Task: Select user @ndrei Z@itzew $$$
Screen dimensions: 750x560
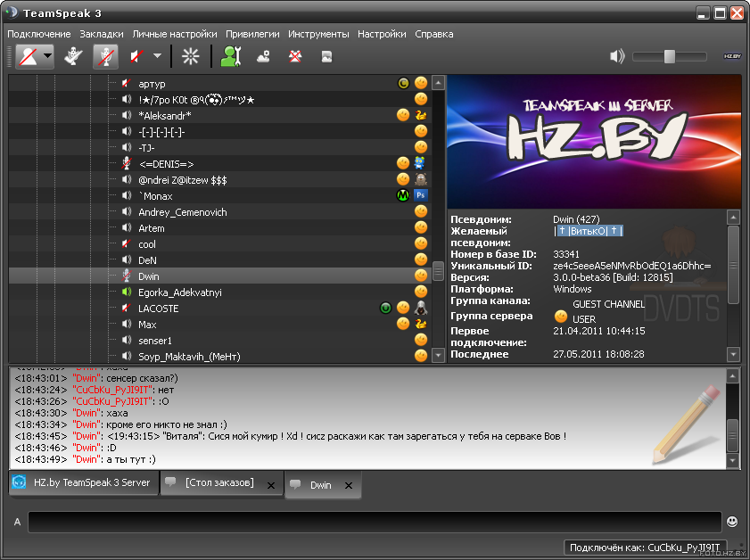Action: (x=182, y=180)
